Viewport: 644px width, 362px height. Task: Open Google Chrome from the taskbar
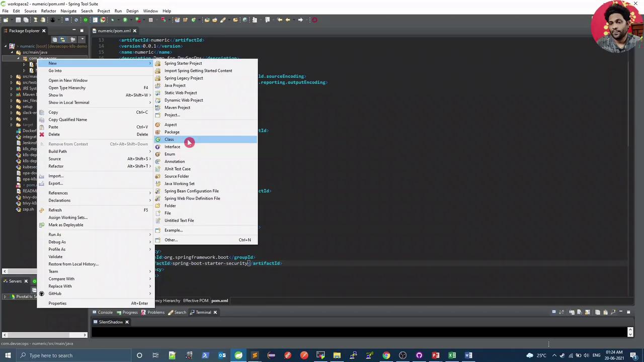[x=386, y=355]
